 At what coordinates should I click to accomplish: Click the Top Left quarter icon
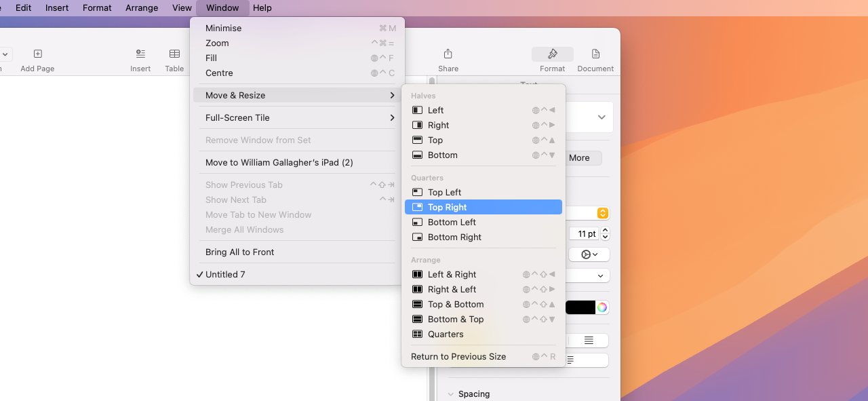tap(417, 192)
